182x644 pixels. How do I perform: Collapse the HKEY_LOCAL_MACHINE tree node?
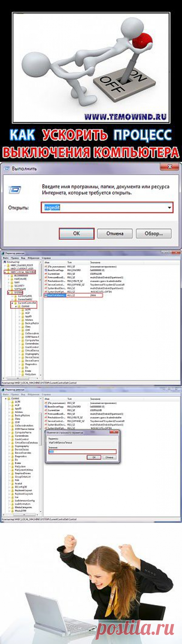(4, 272)
